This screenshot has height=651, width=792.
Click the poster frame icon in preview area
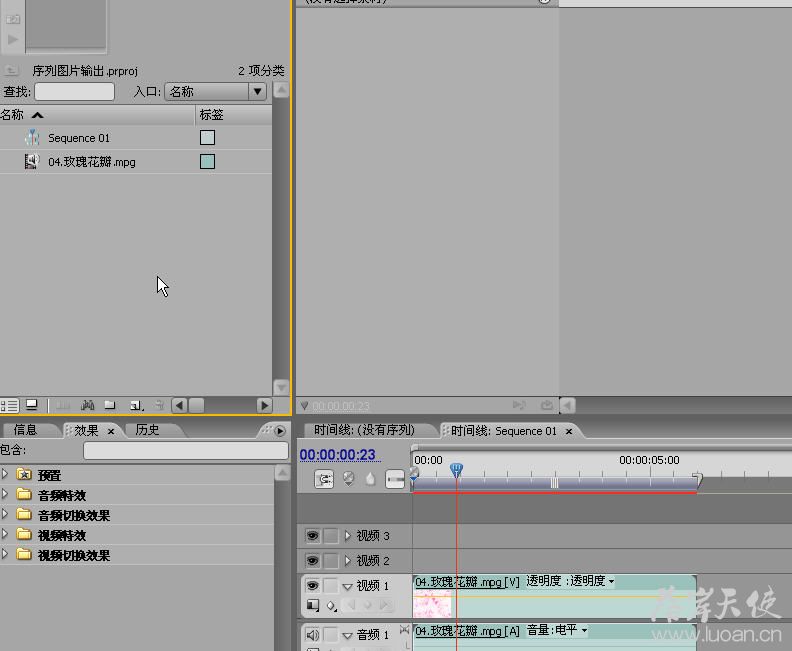pyautogui.click(x=12, y=19)
